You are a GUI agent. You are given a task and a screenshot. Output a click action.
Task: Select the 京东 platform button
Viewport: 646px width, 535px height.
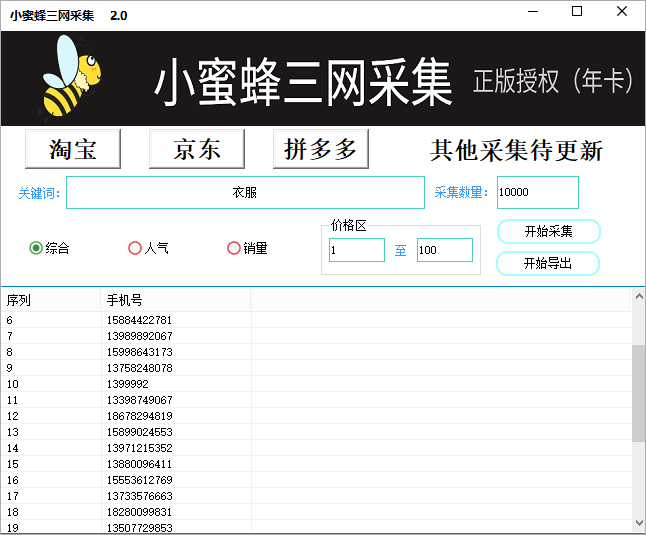[x=197, y=150]
